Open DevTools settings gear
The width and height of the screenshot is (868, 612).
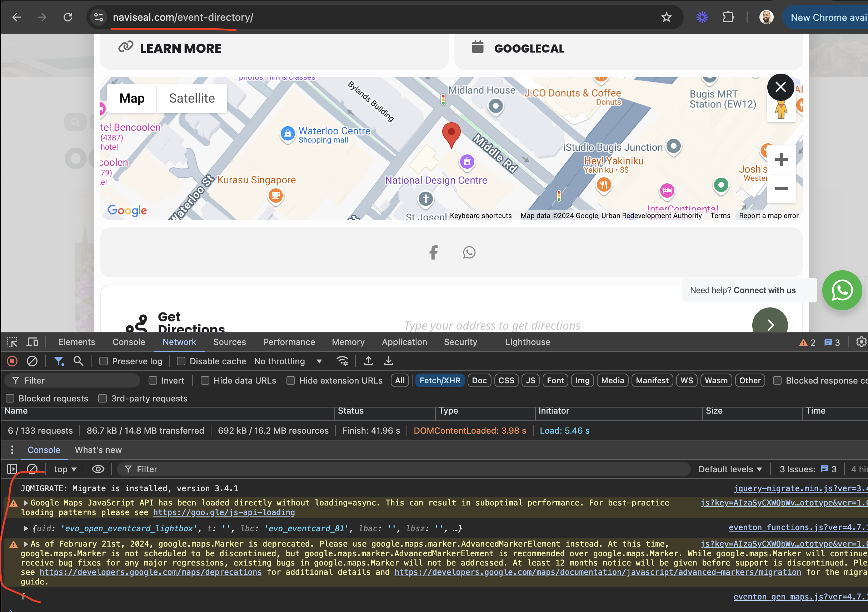[x=861, y=342]
